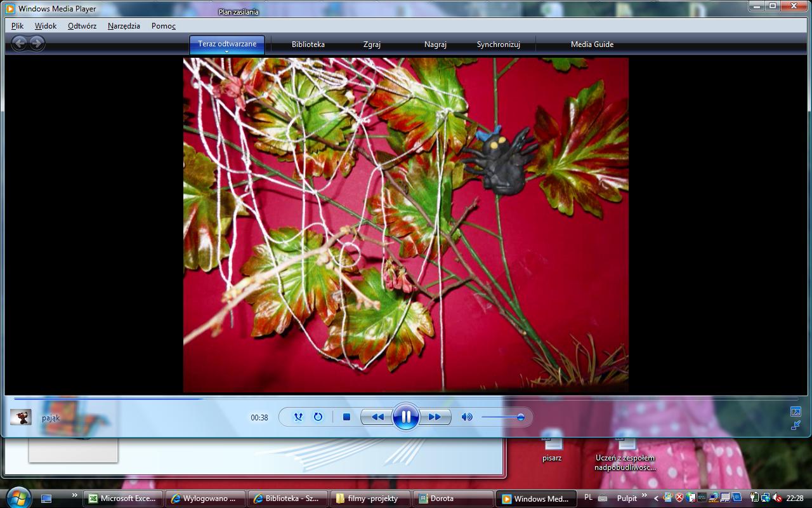Open the Biblioteka tab

pyautogui.click(x=308, y=44)
